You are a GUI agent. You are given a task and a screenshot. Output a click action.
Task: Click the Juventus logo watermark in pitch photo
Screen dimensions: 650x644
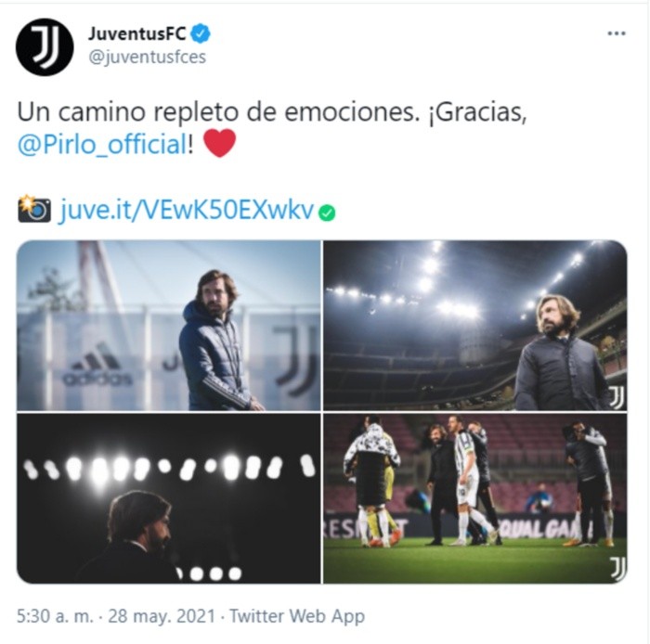[617, 569]
